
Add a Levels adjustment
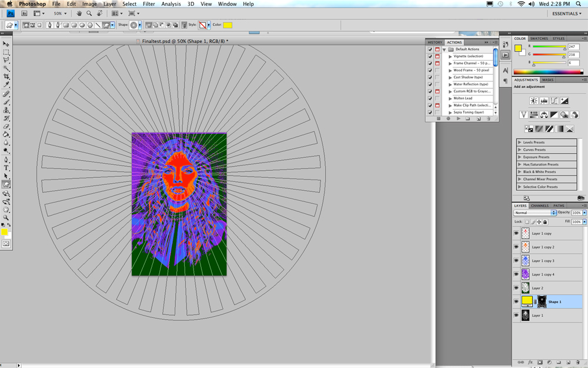[x=544, y=101]
